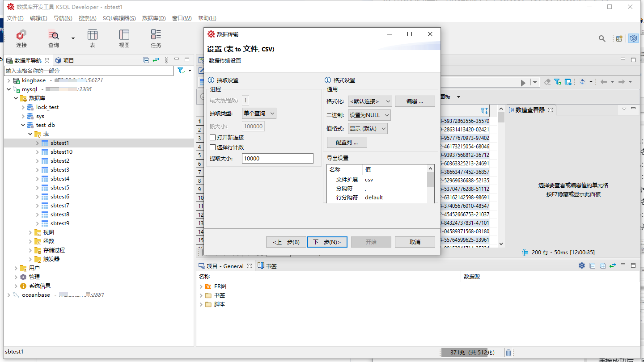
Task: Click the 提取大小 input field with 10000
Action: 278,159
